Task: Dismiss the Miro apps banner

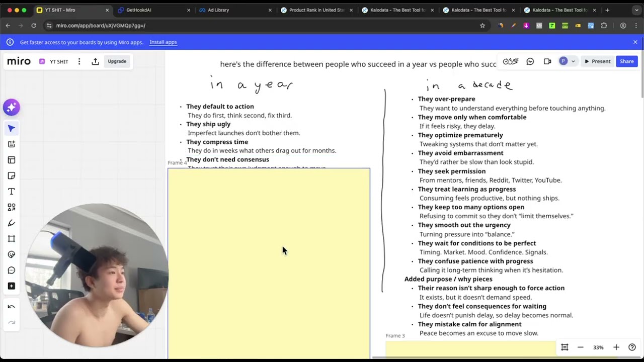Action: [635, 42]
